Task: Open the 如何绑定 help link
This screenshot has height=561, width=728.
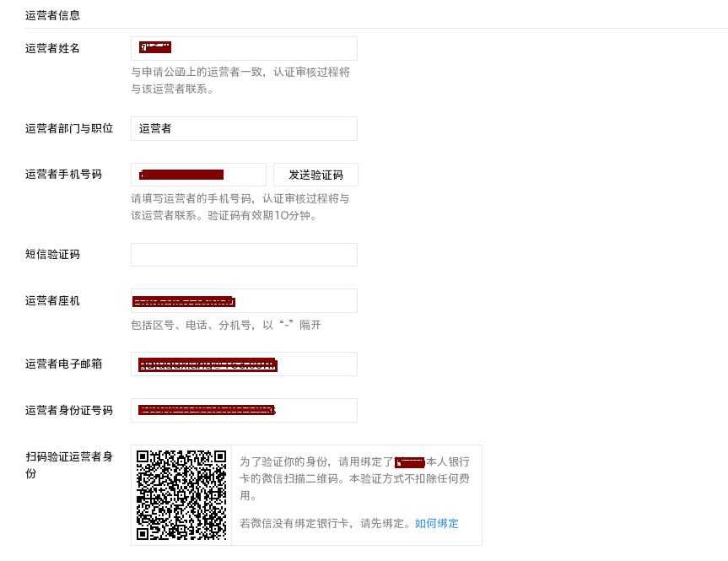Action: [435, 523]
